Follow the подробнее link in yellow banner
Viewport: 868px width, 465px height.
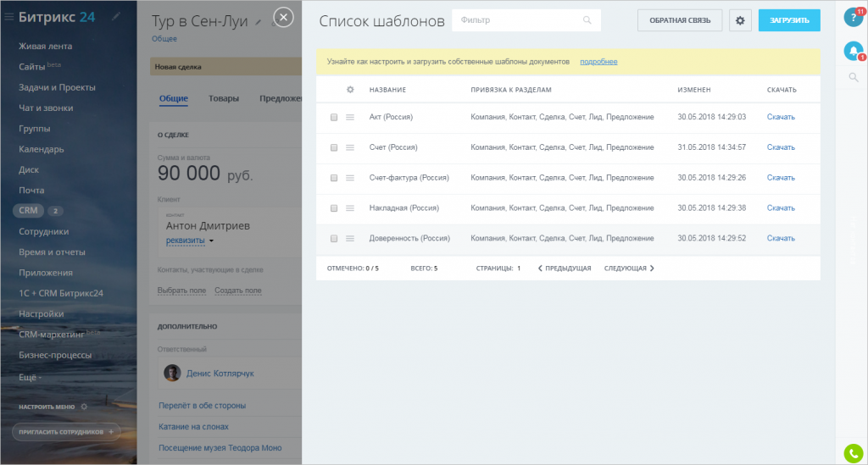pos(598,62)
